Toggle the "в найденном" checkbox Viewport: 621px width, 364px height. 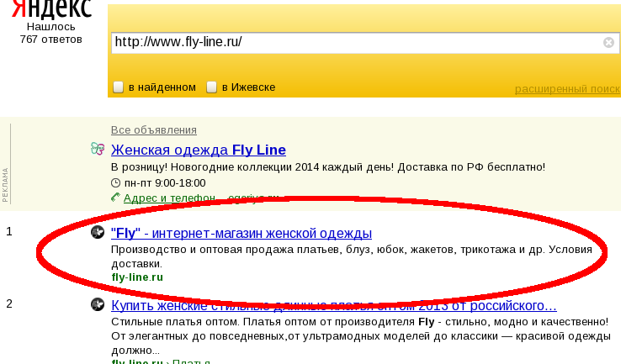coord(118,87)
